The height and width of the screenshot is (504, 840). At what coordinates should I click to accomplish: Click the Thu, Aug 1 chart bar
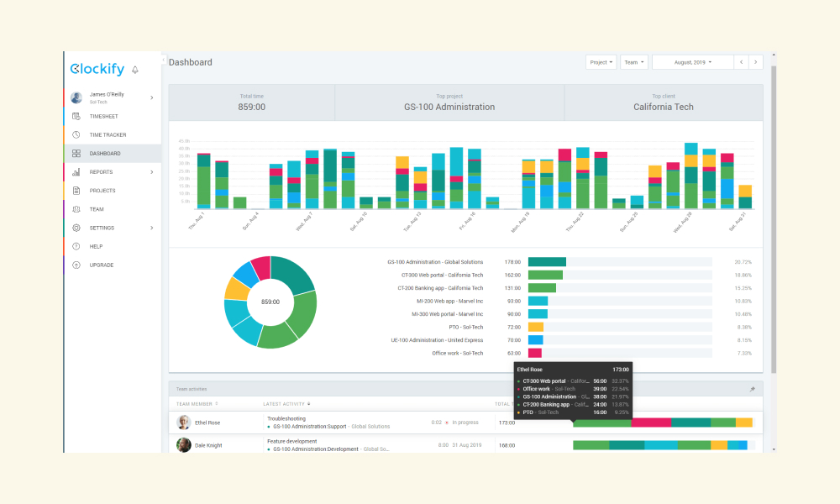point(203,181)
